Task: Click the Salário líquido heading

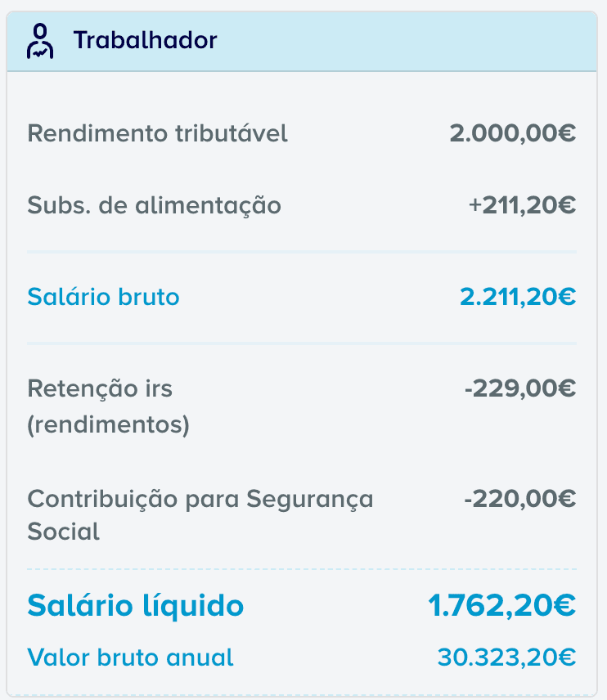Action: 136,606
